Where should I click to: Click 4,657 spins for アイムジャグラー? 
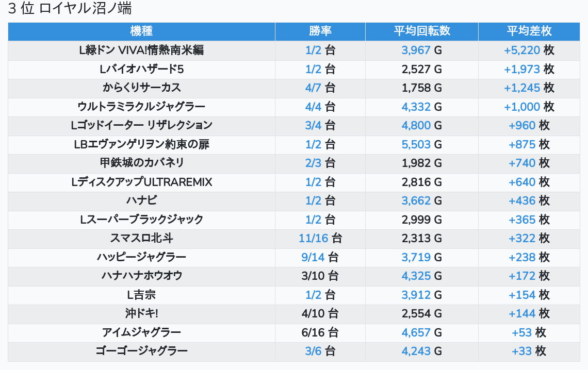coord(416,332)
